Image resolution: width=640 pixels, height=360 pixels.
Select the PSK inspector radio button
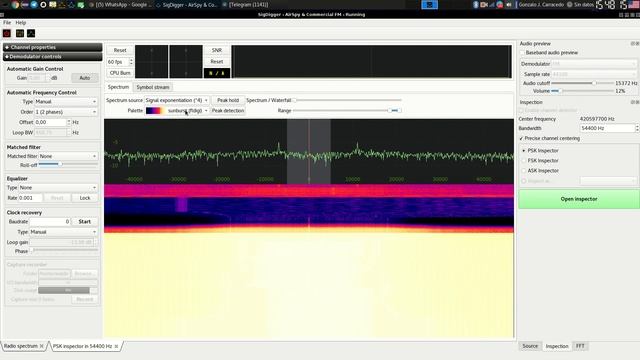tap(524, 151)
